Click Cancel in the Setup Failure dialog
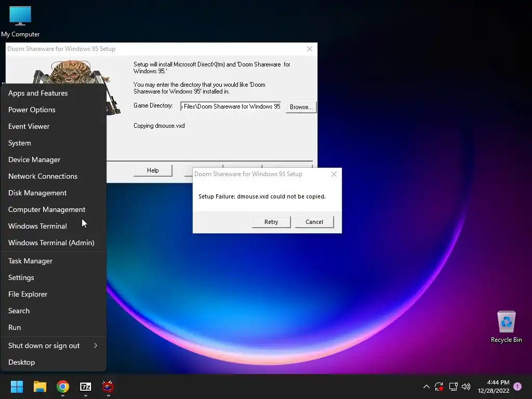This screenshot has height=399, width=532. 314,222
